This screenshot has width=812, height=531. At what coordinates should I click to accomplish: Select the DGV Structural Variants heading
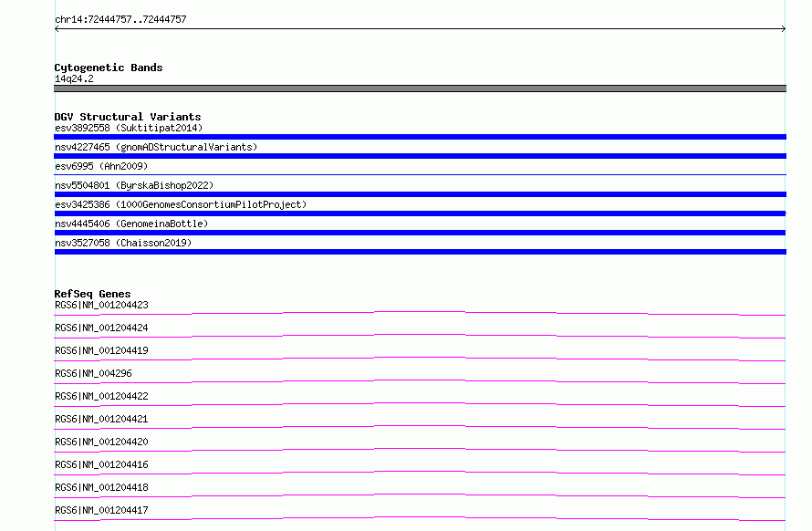[128, 117]
